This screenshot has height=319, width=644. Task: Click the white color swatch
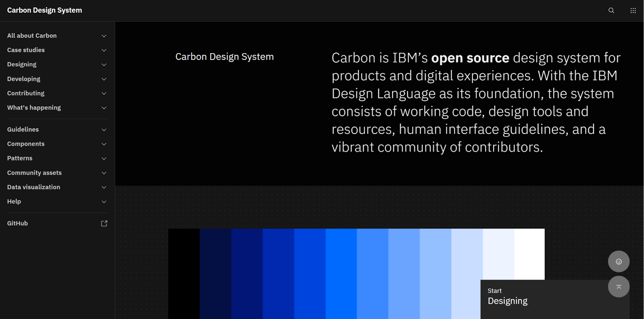click(x=529, y=254)
